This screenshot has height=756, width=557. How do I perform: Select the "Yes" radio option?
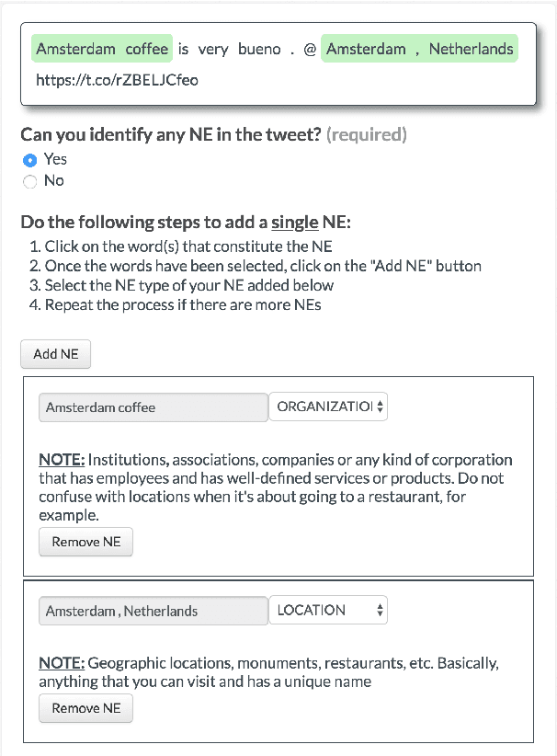29,160
